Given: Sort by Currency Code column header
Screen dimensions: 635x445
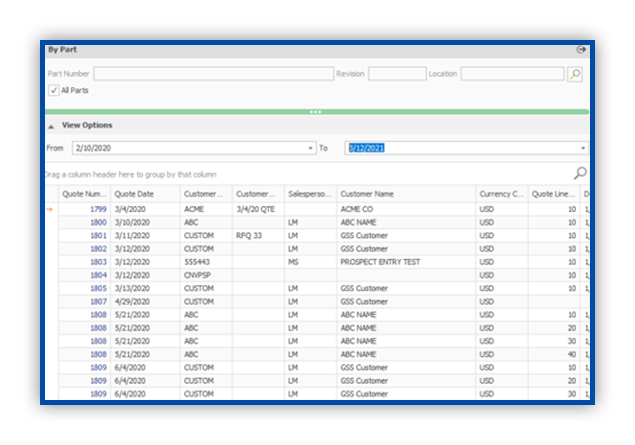Looking at the screenshot, I should pyautogui.click(x=501, y=194).
